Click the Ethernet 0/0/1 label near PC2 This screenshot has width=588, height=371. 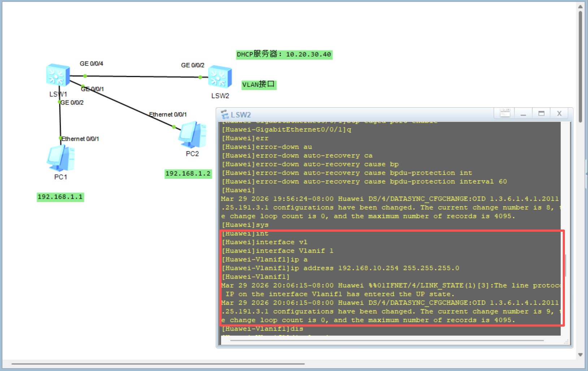point(168,114)
